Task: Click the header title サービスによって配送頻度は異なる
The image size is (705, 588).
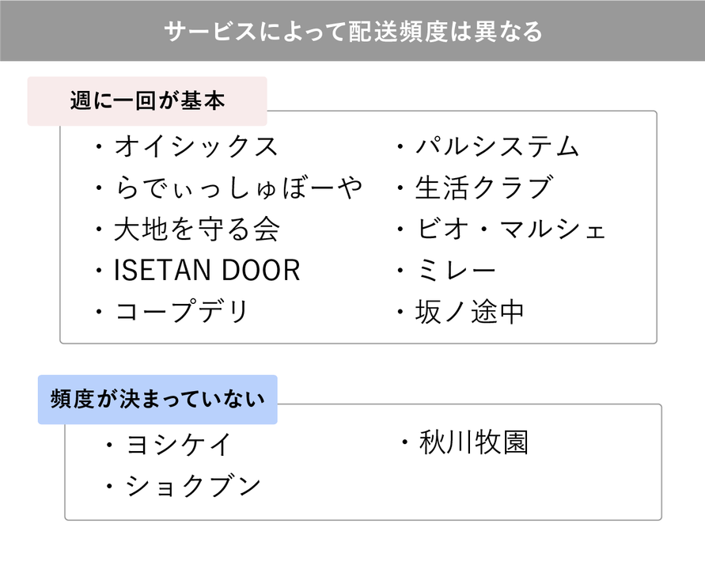Action: (353, 31)
